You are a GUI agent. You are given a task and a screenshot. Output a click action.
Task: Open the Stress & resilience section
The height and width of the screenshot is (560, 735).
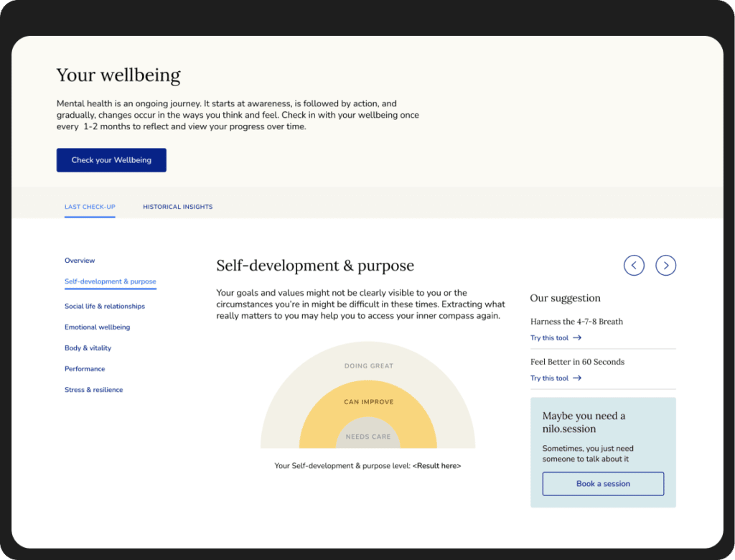[94, 390]
